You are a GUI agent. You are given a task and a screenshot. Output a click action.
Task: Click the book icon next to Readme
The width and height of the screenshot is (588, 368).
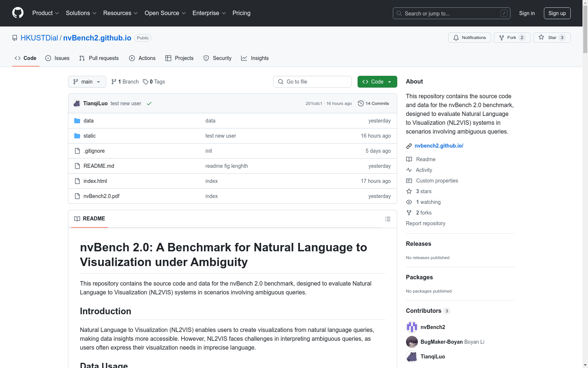tap(409, 159)
